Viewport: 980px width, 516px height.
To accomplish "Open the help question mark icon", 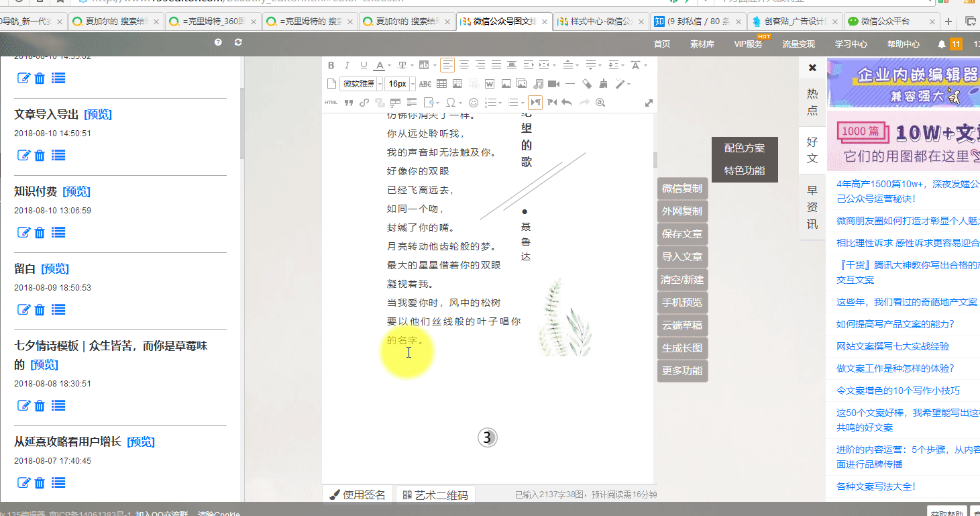I will pyautogui.click(x=218, y=42).
